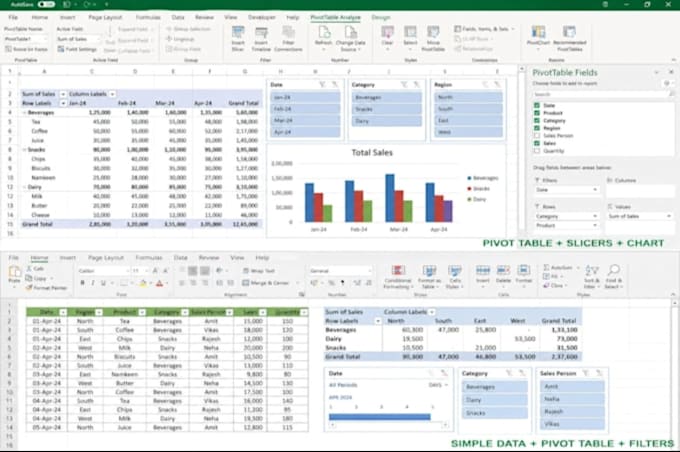The image size is (680, 452).
Task: Apply Bold in the lower Home ribbon
Action: click(x=82, y=283)
